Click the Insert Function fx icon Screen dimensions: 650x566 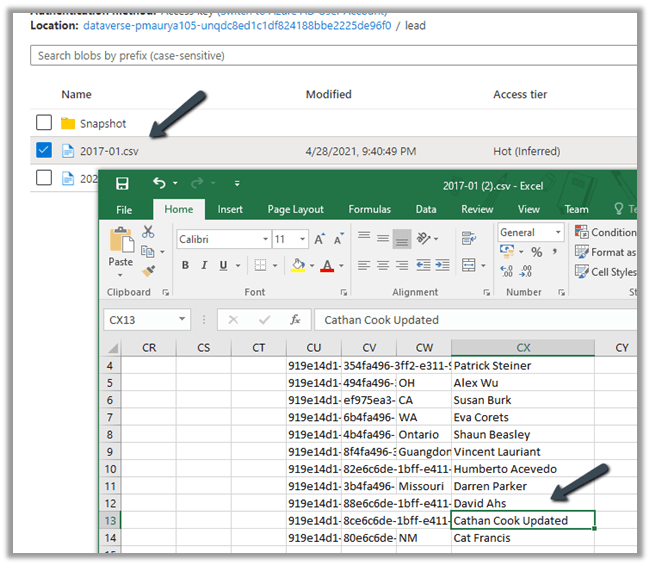(295, 320)
